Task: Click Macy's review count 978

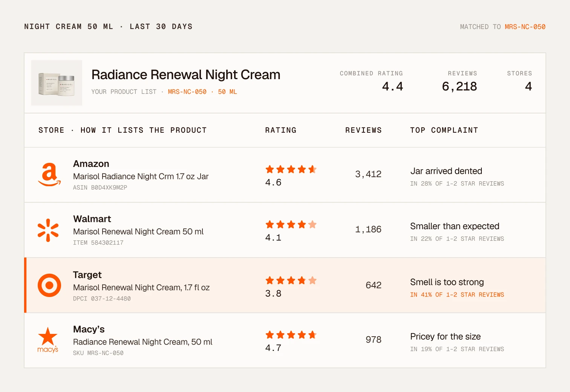Action: point(374,340)
